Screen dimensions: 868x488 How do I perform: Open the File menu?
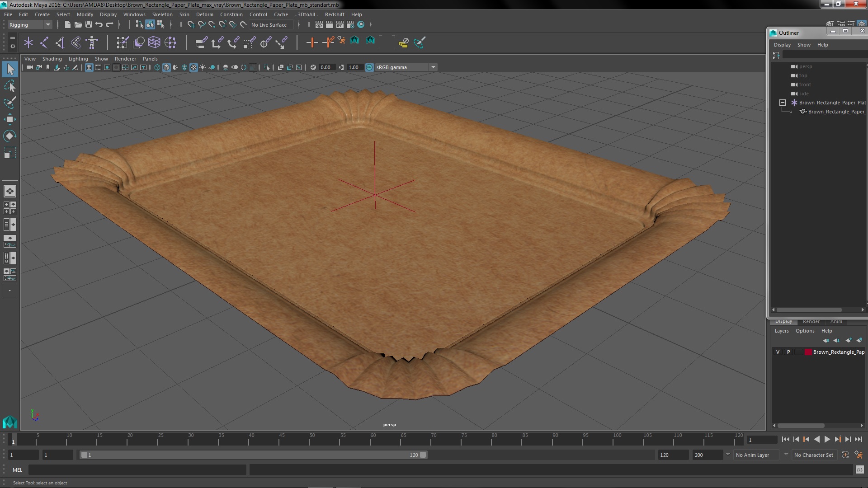tap(8, 14)
